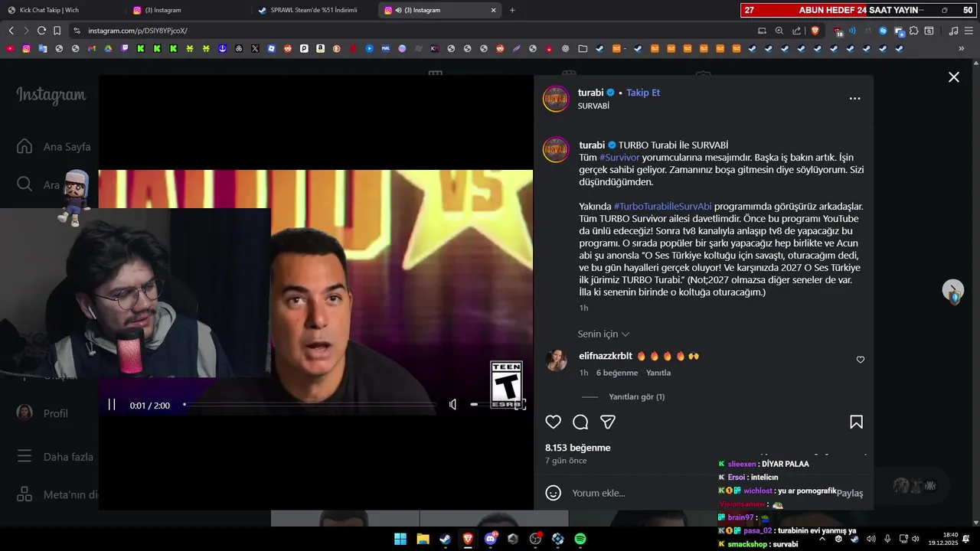Expand the Senin için comment sort dropdown
Image resolution: width=980 pixels, height=551 pixels.
(x=603, y=334)
